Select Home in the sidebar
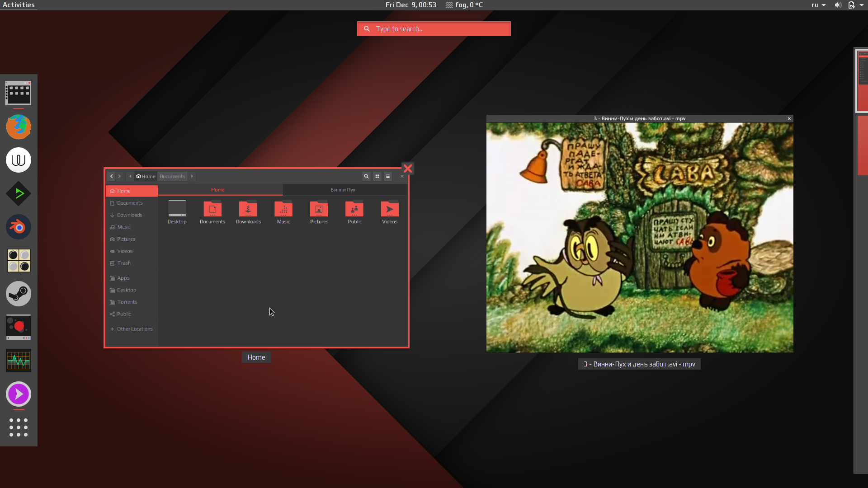This screenshot has width=868, height=488. point(132,191)
